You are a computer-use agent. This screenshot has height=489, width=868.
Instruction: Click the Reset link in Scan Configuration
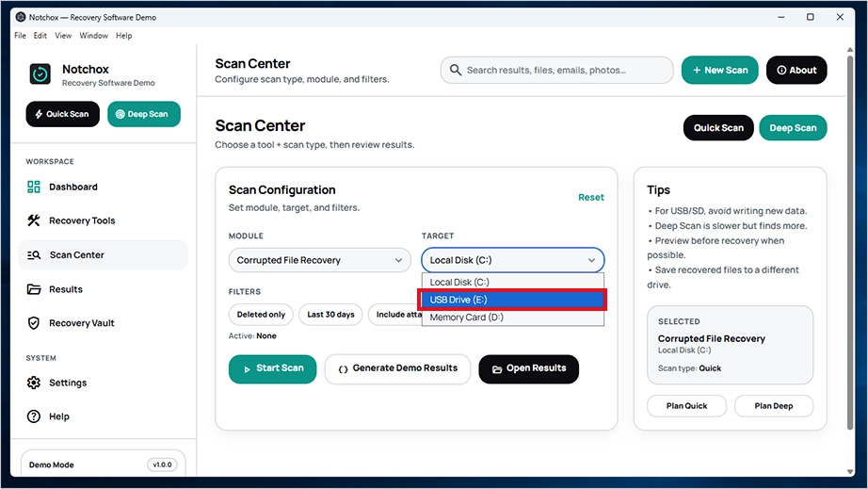(590, 197)
